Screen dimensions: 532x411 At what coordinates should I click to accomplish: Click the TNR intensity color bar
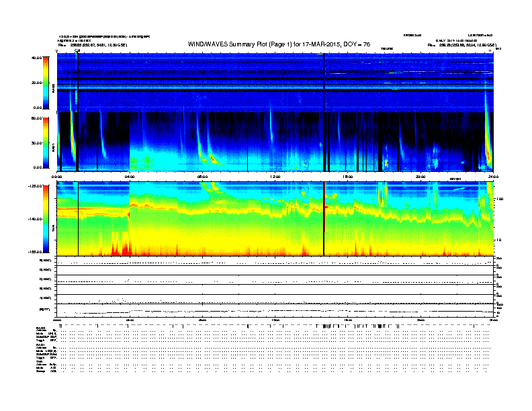(x=46, y=219)
